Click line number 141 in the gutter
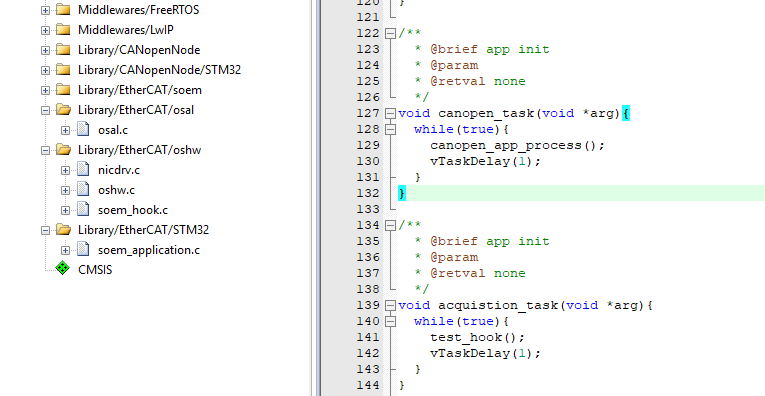Image resolution: width=765 pixels, height=396 pixels. (368, 337)
